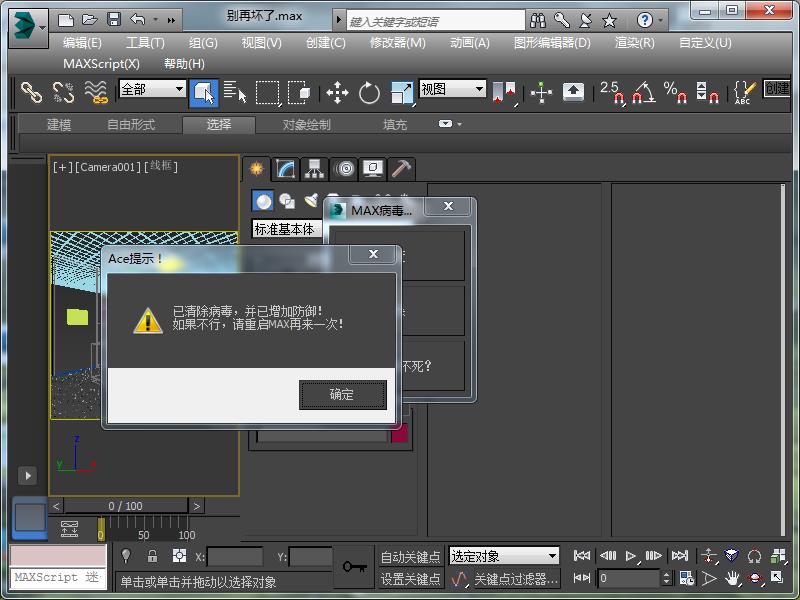Select the Shapes creation category
Viewport: 800px width, 600px height.
[287, 201]
